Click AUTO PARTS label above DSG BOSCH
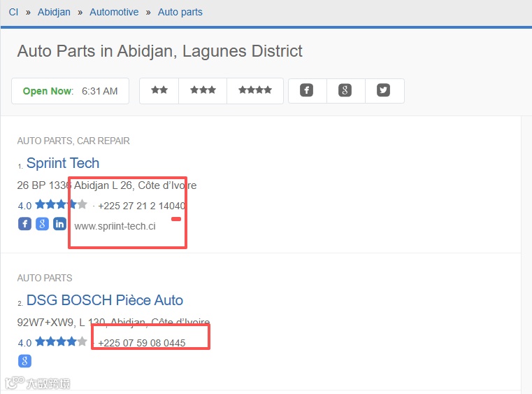 click(45, 278)
